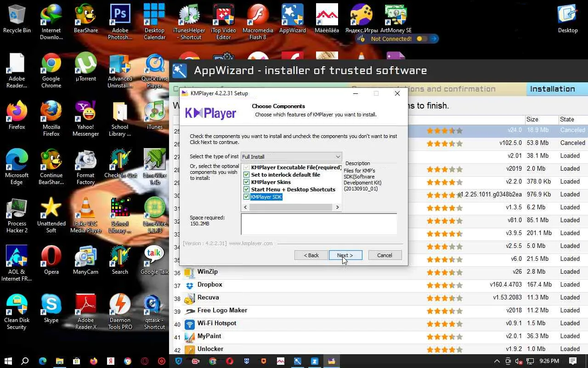The height and width of the screenshot is (368, 588).
Task: Open the Macromedia Flash 8 shortcut
Action: pos(258,22)
